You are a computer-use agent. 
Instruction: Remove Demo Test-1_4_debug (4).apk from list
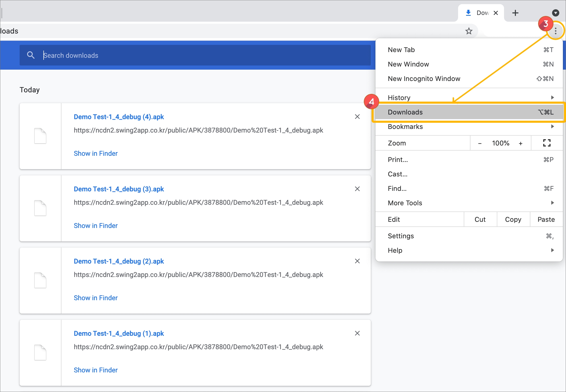click(357, 117)
